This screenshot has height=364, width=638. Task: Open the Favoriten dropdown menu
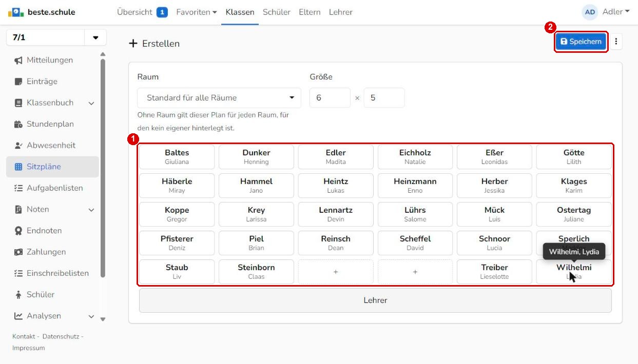click(197, 12)
